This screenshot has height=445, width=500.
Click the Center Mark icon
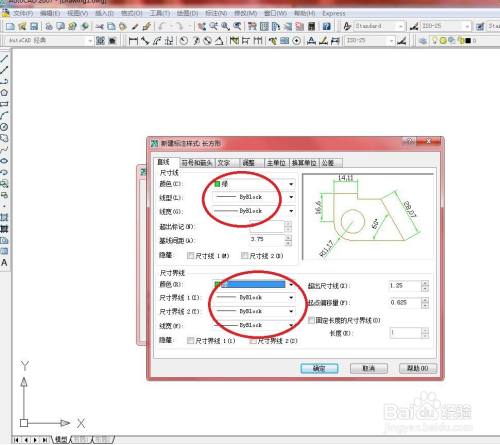click(296, 41)
